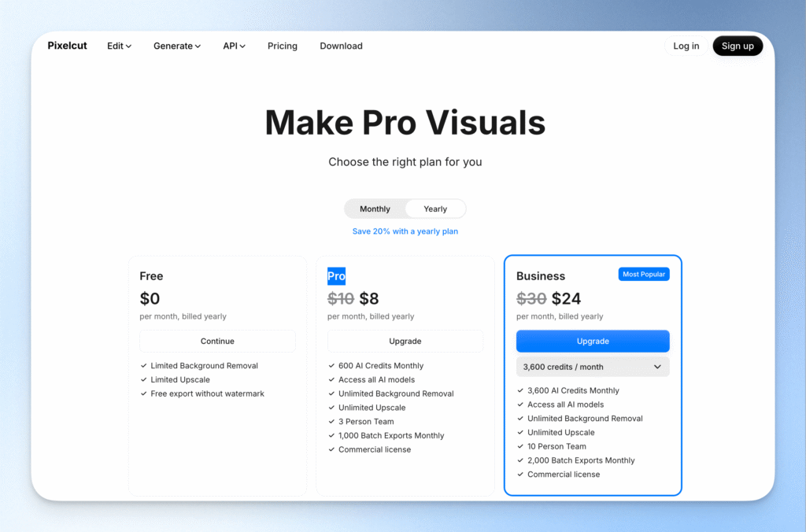Click the Log in button
This screenshot has width=806, height=532.
pos(686,46)
